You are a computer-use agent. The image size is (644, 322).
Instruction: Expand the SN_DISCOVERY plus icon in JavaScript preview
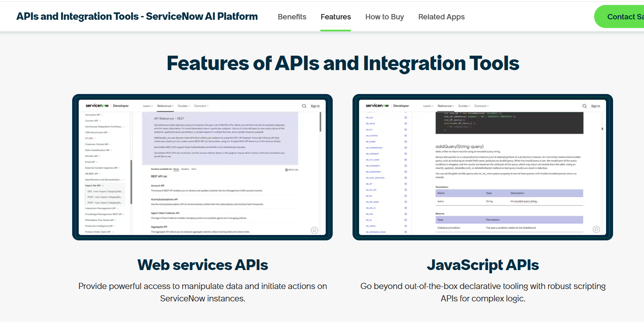click(x=406, y=172)
